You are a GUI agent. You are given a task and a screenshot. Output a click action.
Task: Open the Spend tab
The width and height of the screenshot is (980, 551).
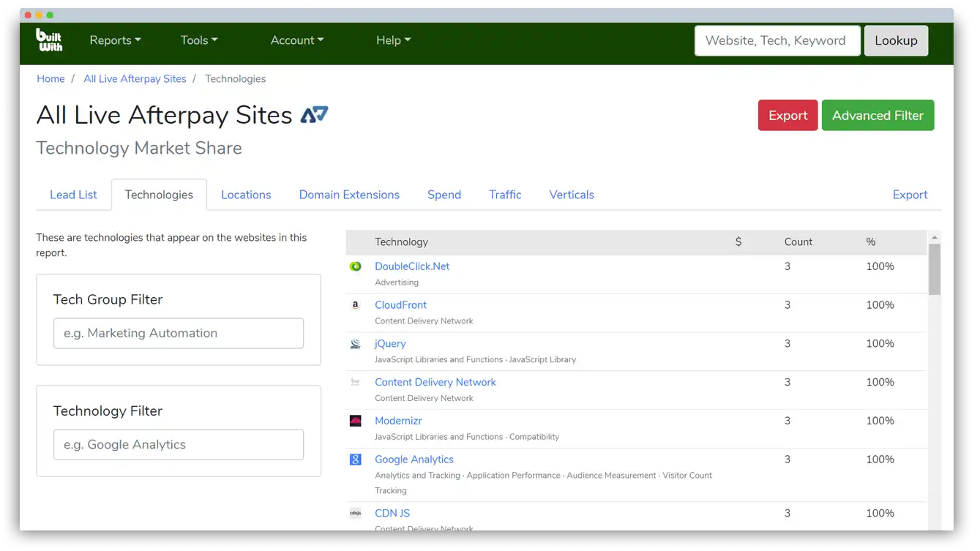pos(444,195)
